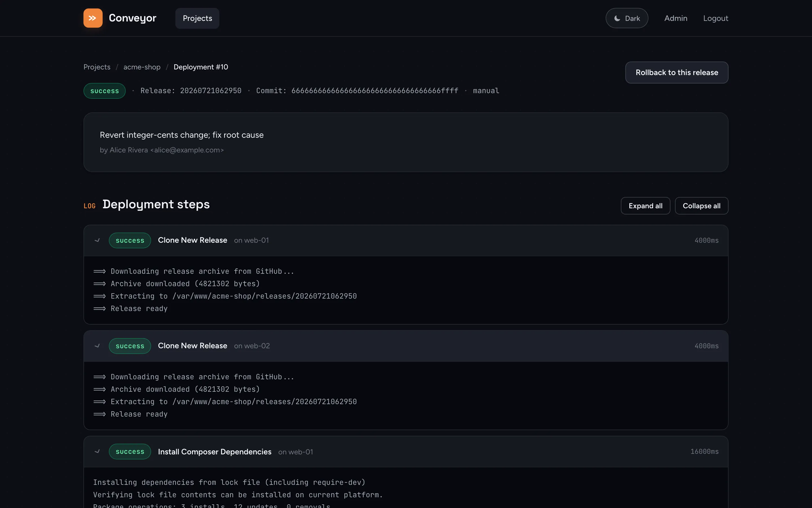Click the 16000ms duration value

pyautogui.click(x=705, y=451)
